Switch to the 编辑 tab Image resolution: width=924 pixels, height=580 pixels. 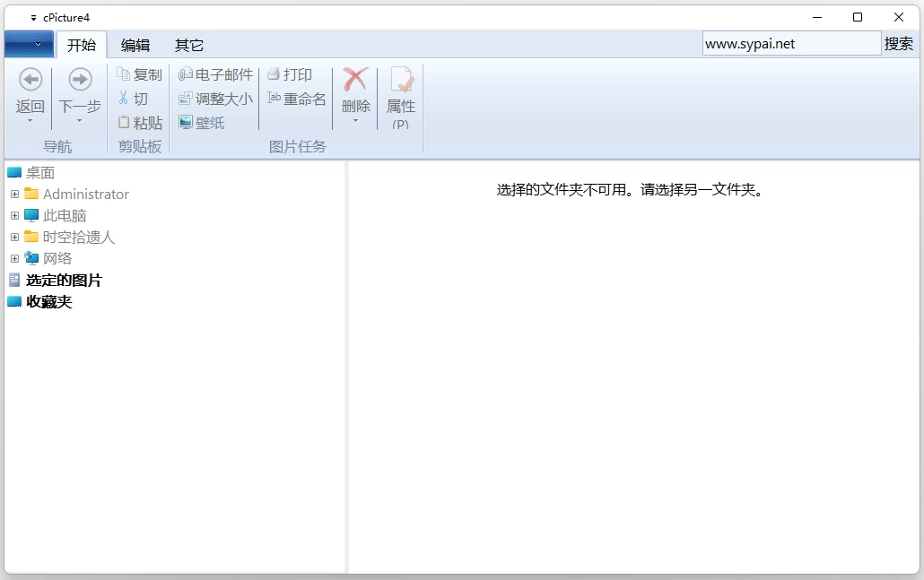click(x=135, y=44)
